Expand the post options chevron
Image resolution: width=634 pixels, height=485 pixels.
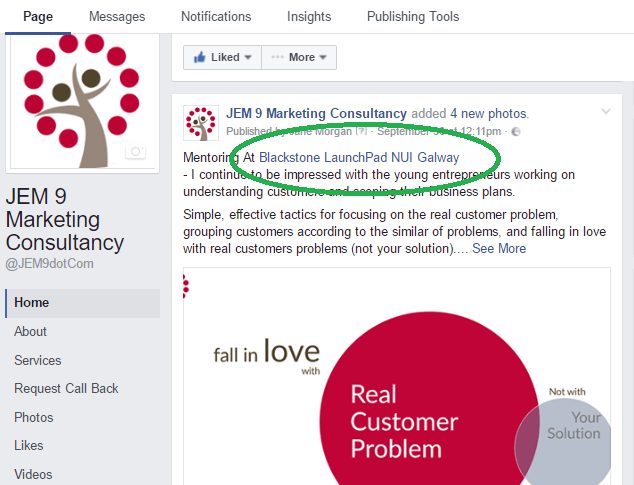coord(605,111)
